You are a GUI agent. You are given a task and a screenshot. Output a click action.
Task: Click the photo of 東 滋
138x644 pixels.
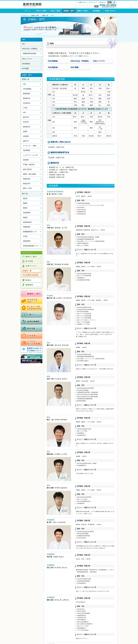59,209
